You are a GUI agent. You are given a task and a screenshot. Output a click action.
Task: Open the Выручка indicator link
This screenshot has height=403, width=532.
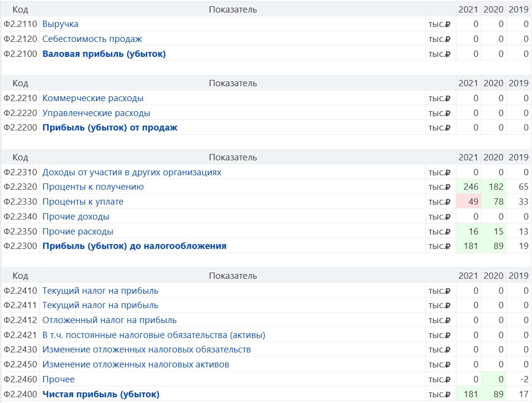60,24
